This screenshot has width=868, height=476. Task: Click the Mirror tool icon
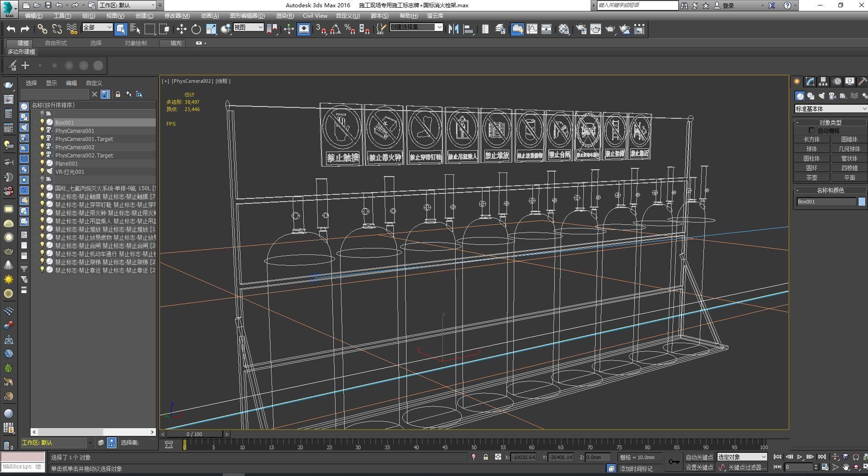coord(453,29)
